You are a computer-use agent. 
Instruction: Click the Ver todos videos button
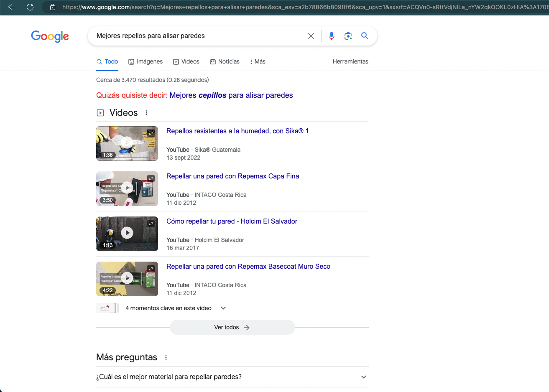232,327
